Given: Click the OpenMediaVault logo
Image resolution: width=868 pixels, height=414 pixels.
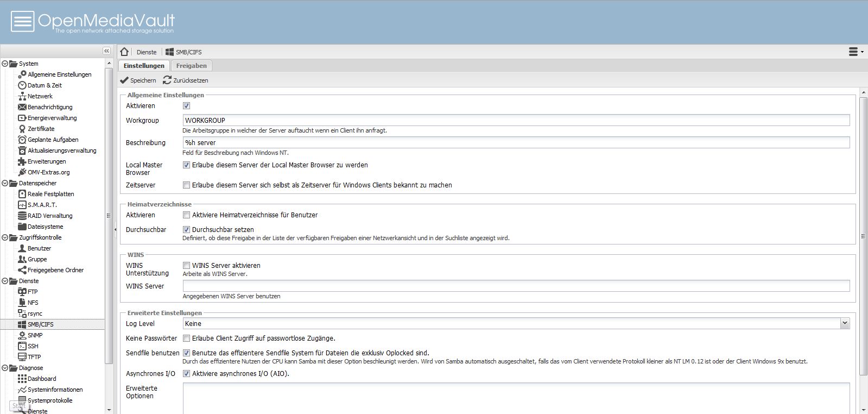Looking at the screenshot, I should (x=92, y=22).
